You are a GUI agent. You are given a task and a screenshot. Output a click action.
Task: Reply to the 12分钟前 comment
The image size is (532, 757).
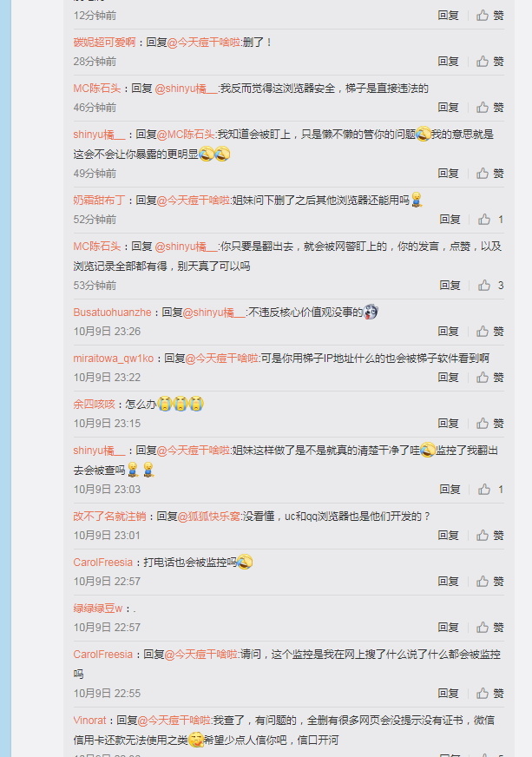pos(448,16)
